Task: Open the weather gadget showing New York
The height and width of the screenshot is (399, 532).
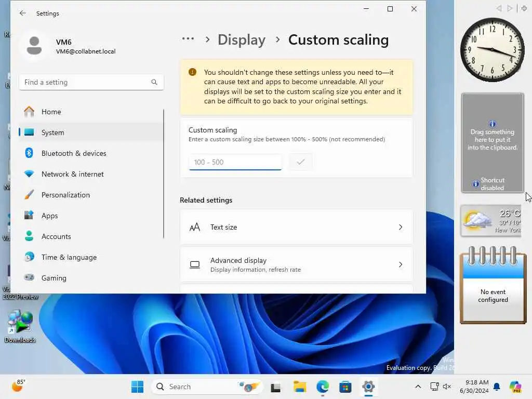Action: (x=490, y=221)
